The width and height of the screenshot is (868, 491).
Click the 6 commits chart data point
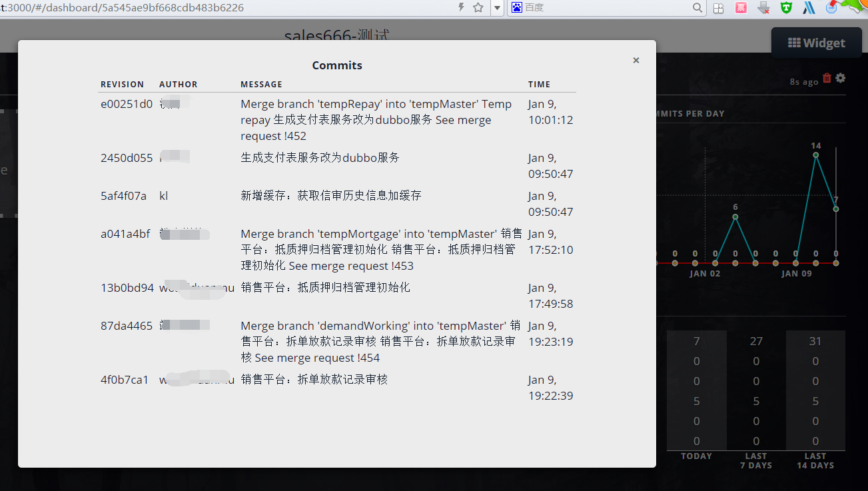(735, 217)
